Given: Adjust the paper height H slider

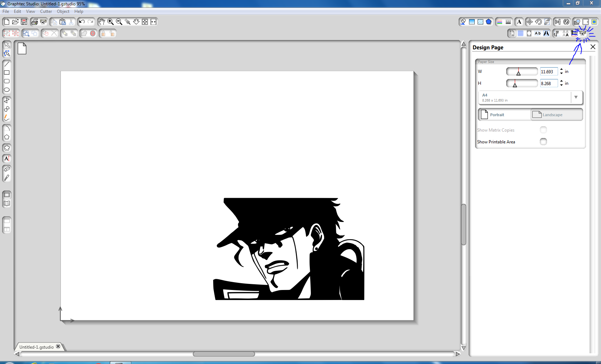Looking at the screenshot, I should tap(522, 83).
